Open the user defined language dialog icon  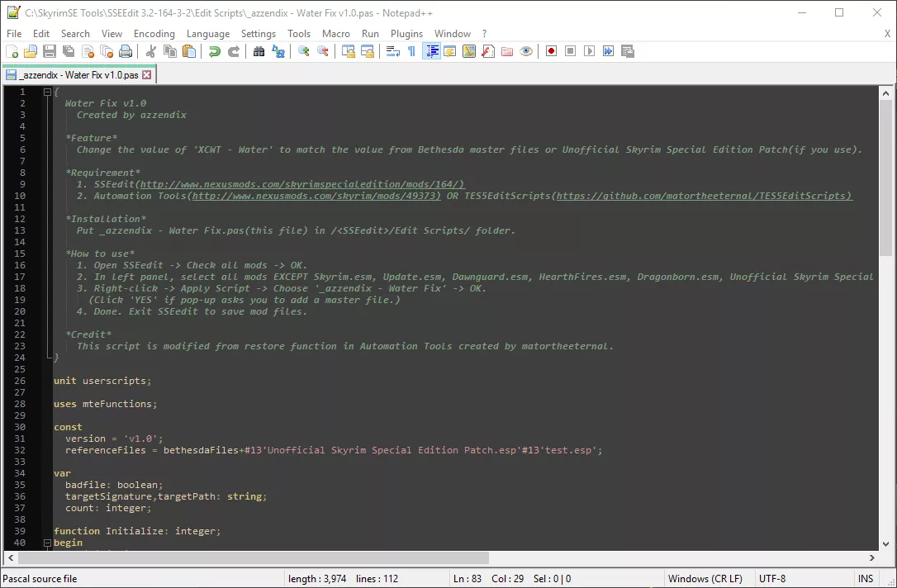450,51
